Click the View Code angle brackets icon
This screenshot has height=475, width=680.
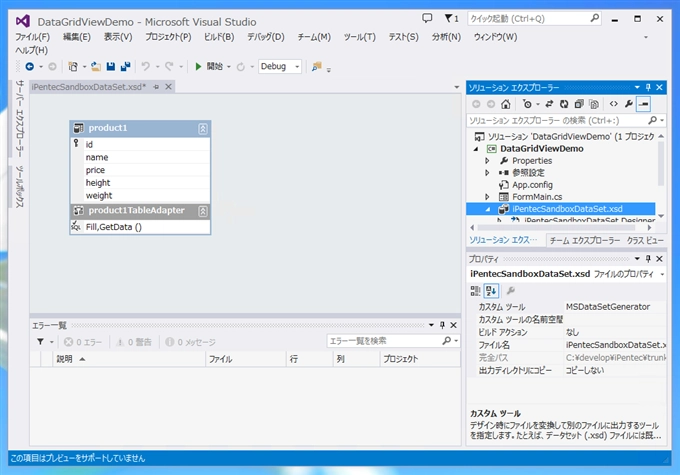coord(614,104)
